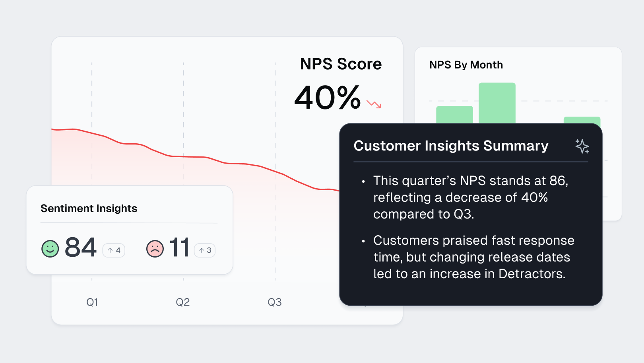Click the leftmost green bar
Viewport: 644px width, 363px height.
coord(454,115)
